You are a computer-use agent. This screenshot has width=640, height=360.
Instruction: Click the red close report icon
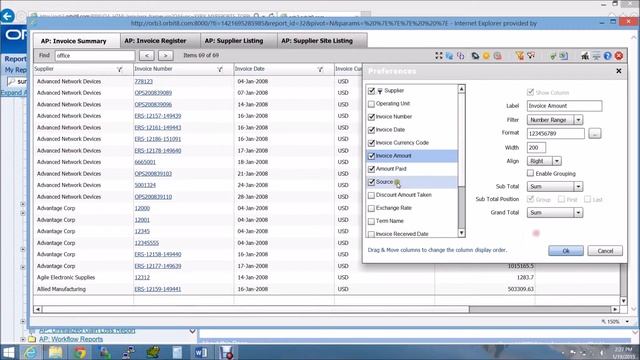pos(619,56)
